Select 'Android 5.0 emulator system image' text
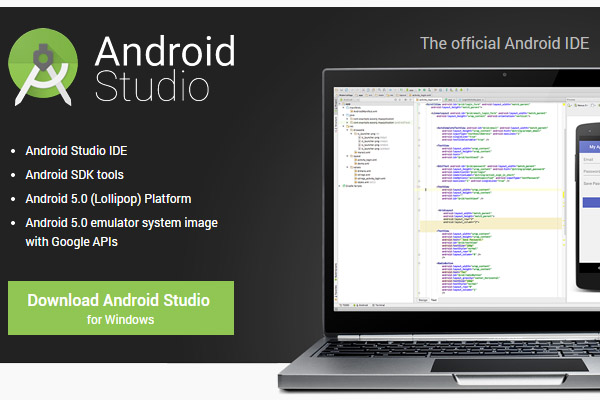The image size is (600, 400). [x=122, y=223]
